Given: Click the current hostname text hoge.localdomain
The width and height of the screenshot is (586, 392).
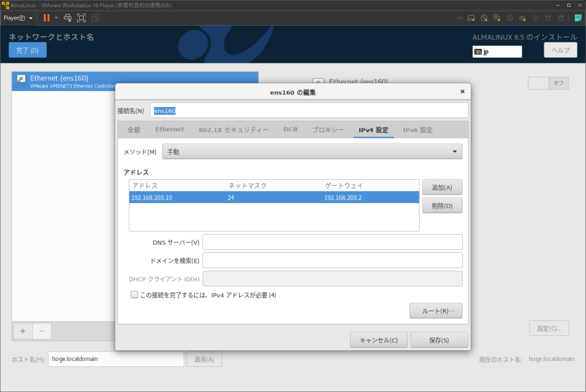Looking at the screenshot, I should (x=551, y=359).
